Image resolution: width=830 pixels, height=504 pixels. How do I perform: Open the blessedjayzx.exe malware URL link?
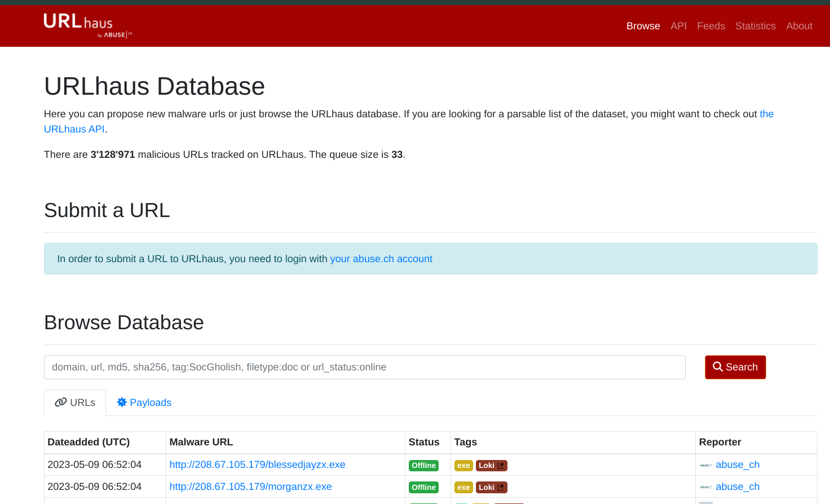(x=257, y=465)
